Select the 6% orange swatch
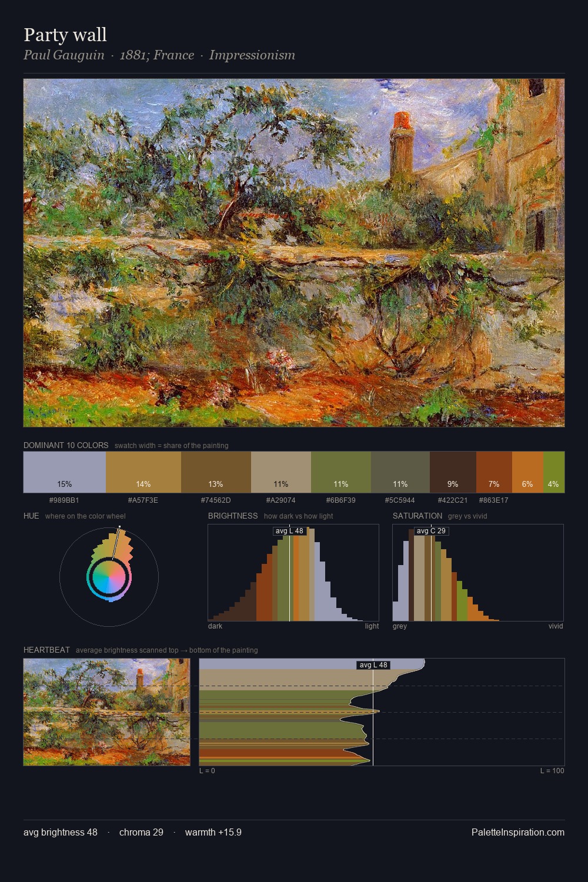 pos(527,472)
